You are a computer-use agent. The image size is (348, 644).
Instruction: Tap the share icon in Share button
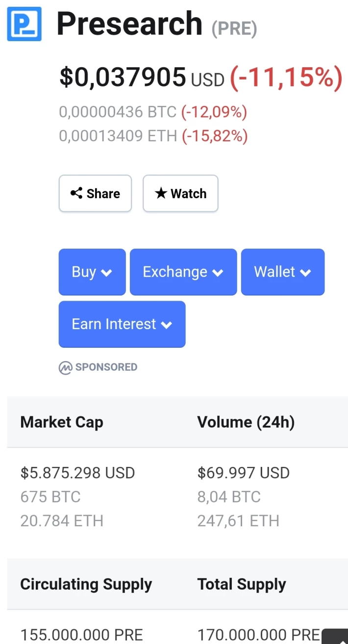[x=76, y=193]
